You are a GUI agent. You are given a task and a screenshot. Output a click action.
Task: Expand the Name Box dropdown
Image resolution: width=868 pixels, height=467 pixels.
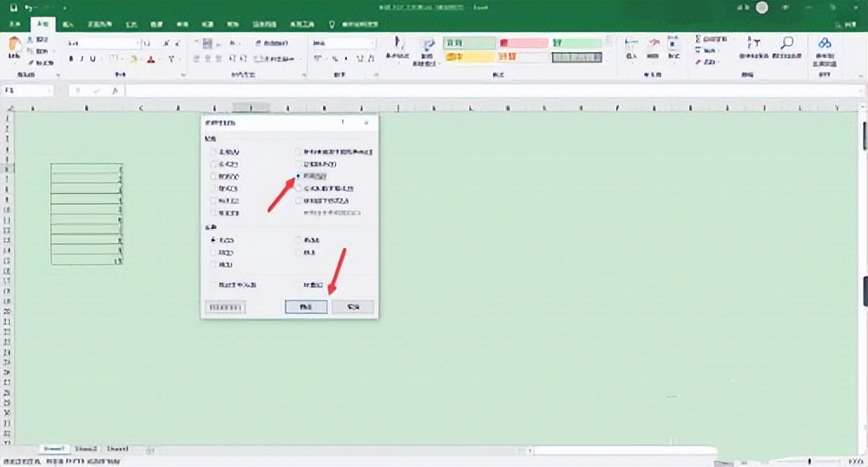click(49, 91)
